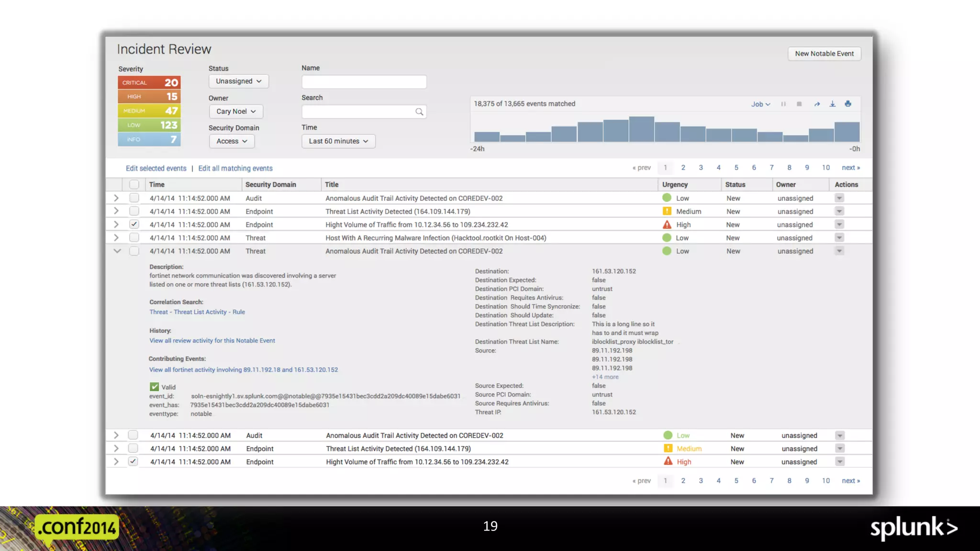Click the magnifier icon in Search field

(x=419, y=112)
